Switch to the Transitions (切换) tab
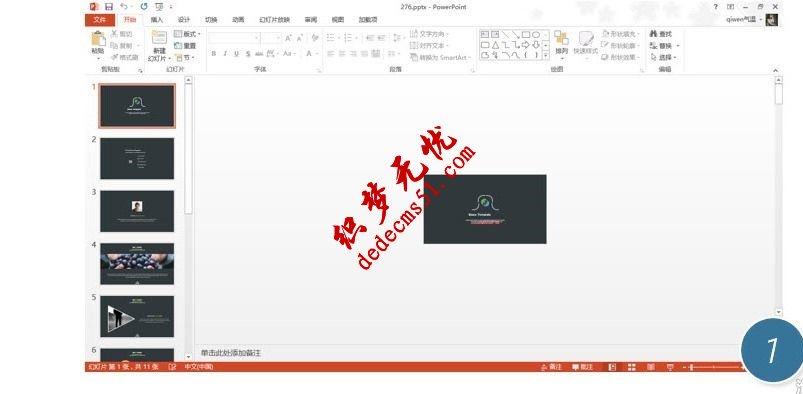Viewport: 803px width, 394px height. click(211, 19)
